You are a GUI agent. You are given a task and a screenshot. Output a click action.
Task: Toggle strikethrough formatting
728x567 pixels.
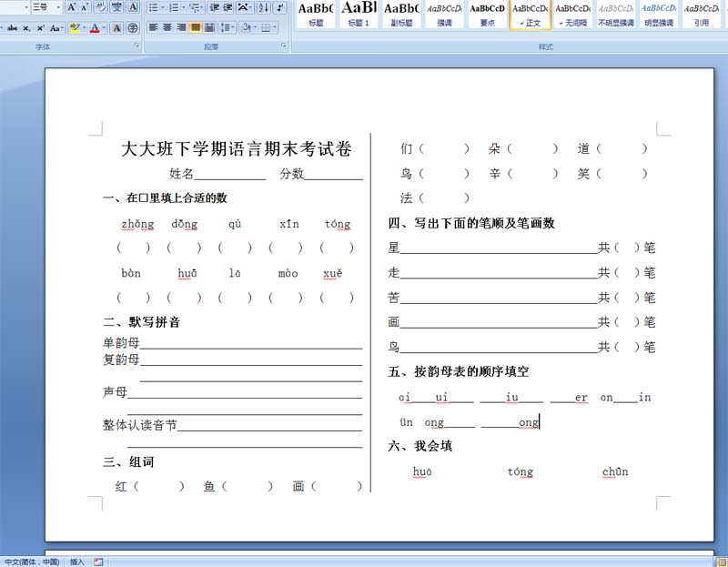pos(12,28)
